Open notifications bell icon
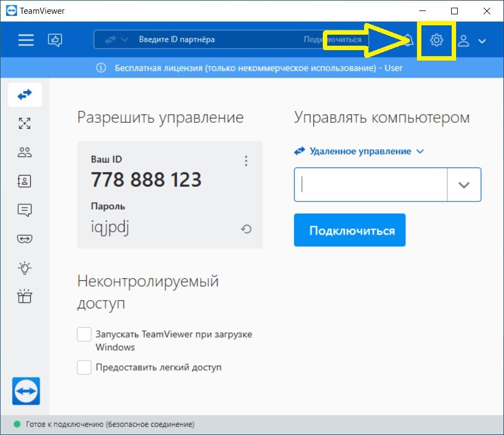This screenshot has height=435, width=504. coord(408,40)
